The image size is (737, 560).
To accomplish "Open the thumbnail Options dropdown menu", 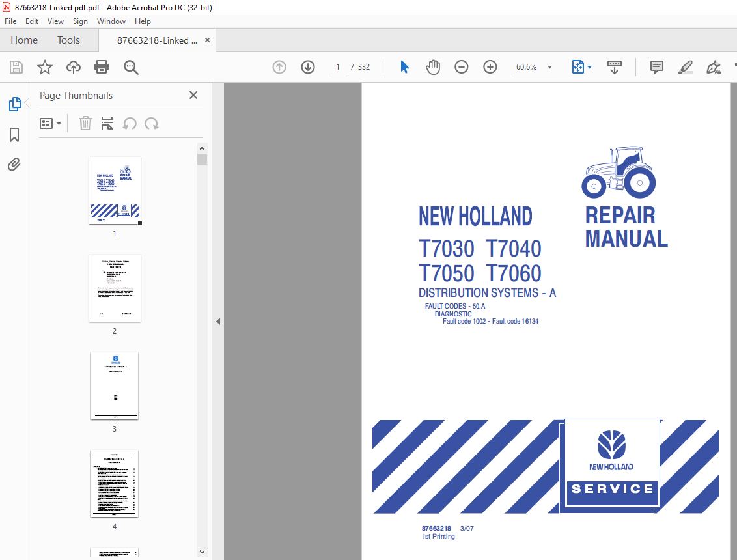I will [x=50, y=124].
